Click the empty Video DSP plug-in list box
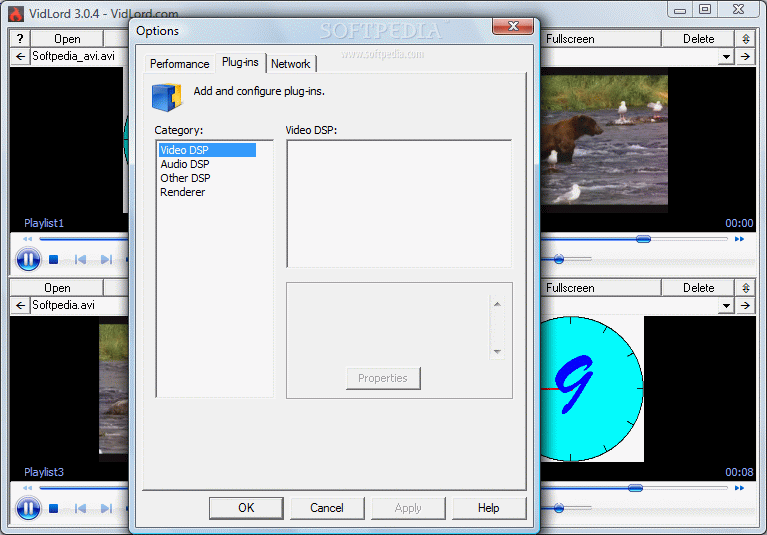This screenshot has height=535, width=767. coord(399,203)
